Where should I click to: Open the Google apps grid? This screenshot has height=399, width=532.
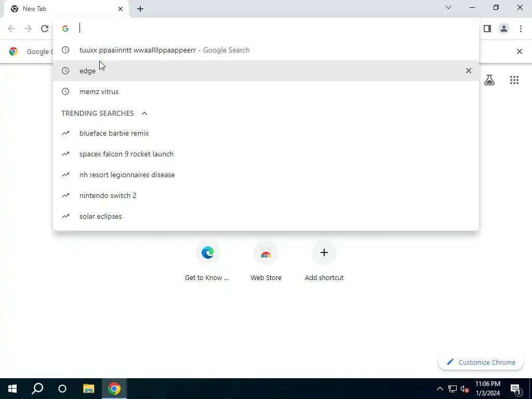514,80
